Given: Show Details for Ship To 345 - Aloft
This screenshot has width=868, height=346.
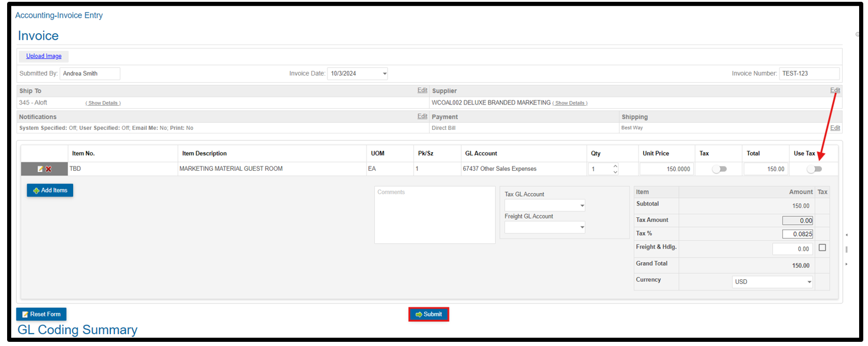Looking at the screenshot, I should [x=103, y=103].
